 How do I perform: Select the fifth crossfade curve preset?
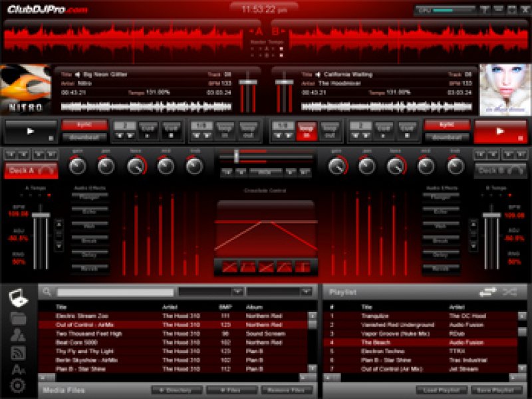point(303,267)
